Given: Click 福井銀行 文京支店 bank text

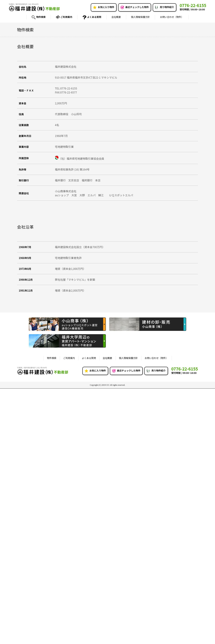Looking at the screenshot, I should coord(67,180).
